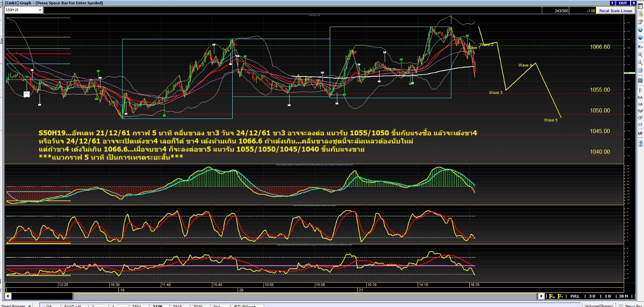Image resolution: width=644 pixels, height=307 pixels.
Task: Click the Wave 5 label
Action: (550, 120)
